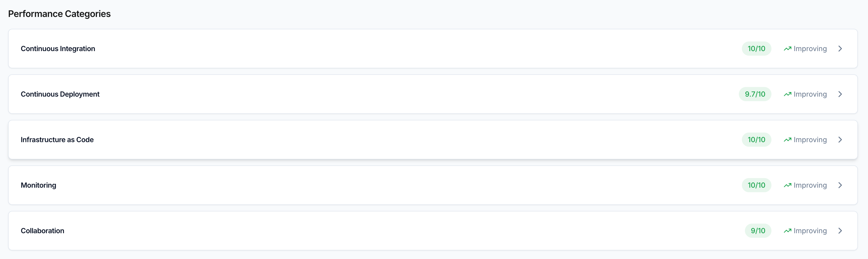The height and width of the screenshot is (259, 868).
Task: Select the Monitoring category label
Action: pos(38,185)
